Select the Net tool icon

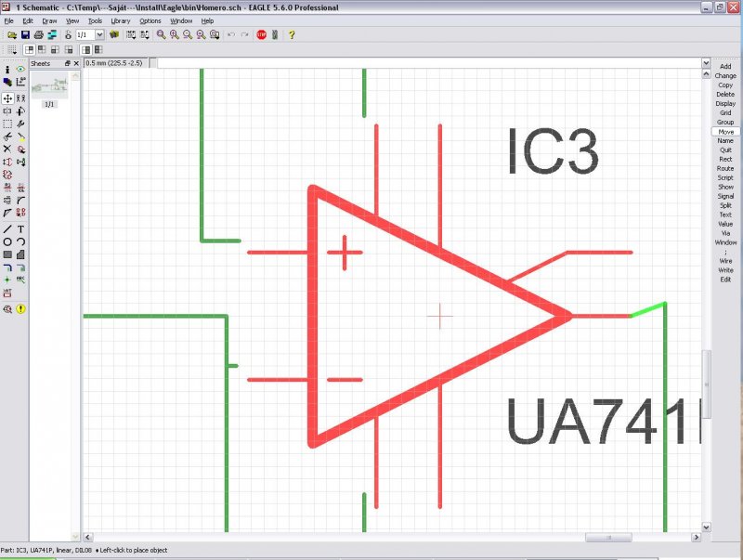point(20,267)
